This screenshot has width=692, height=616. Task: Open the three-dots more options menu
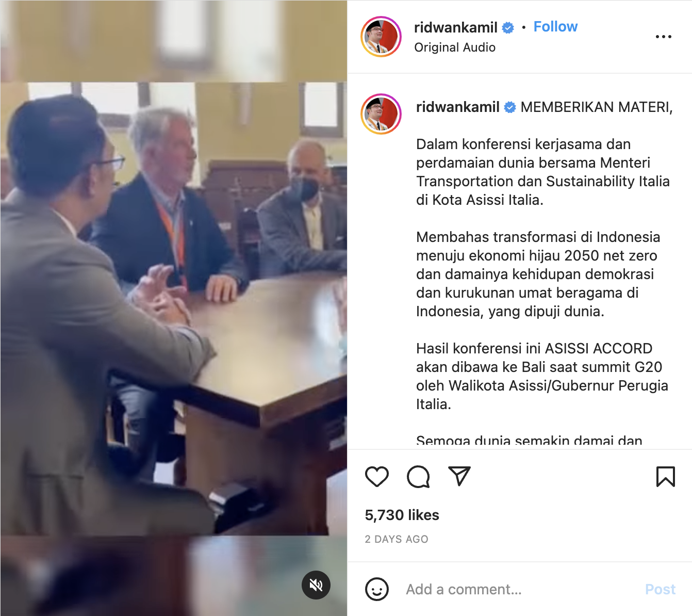coord(664,37)
